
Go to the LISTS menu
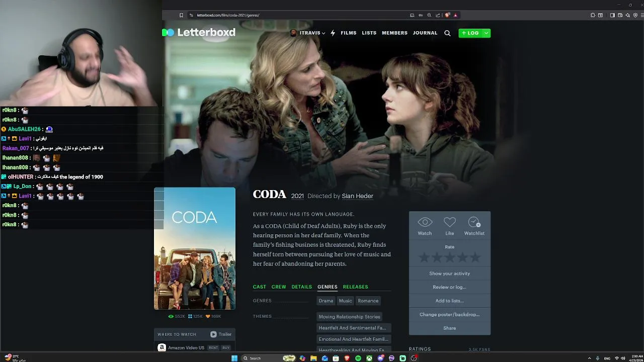tap(369, 33)
